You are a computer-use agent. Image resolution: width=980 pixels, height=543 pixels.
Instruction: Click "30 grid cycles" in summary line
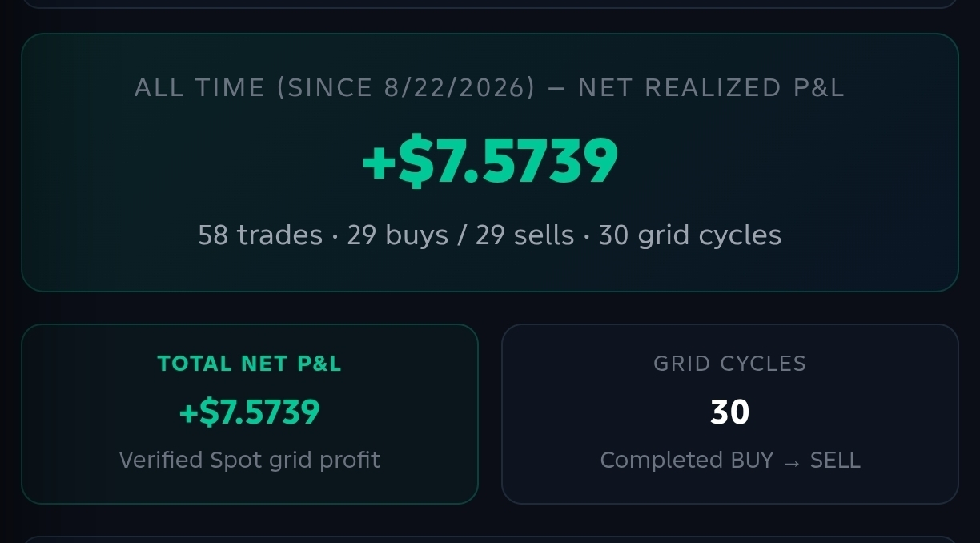click(x=690, y=235)
